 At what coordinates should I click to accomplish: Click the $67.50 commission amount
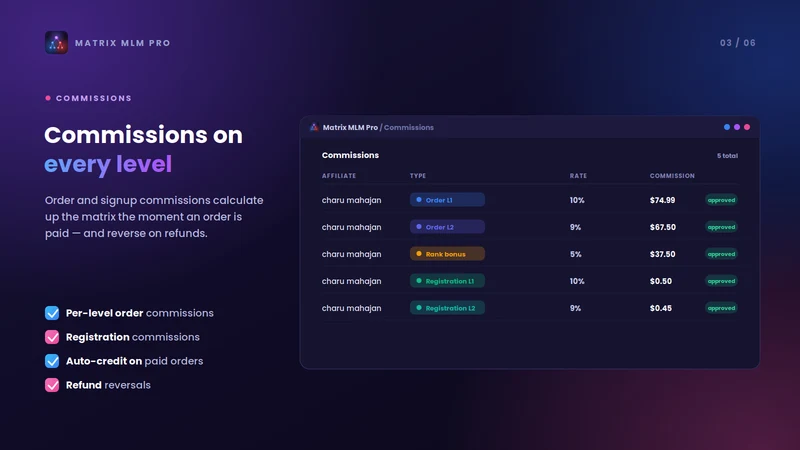pyautogui.click(x=663, y=227)
